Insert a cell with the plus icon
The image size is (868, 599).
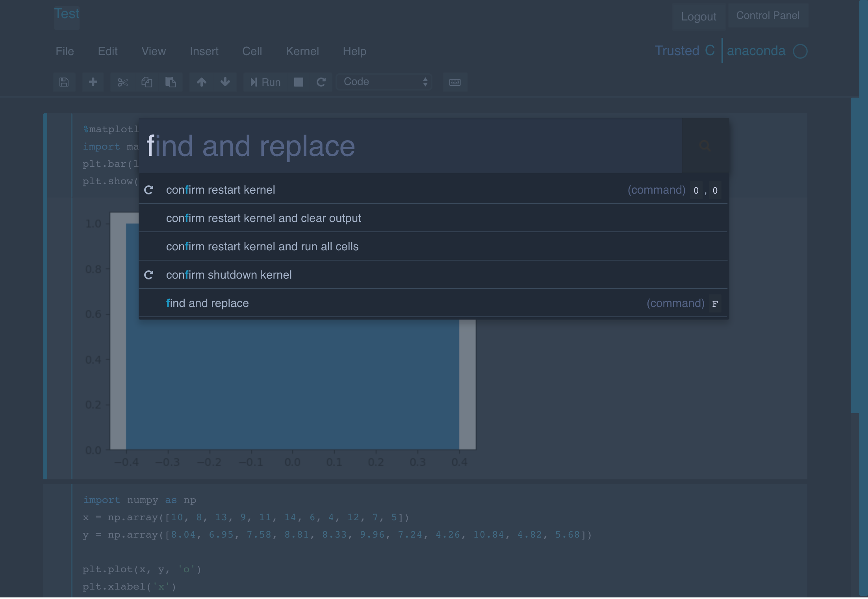(x=93, y=82)
